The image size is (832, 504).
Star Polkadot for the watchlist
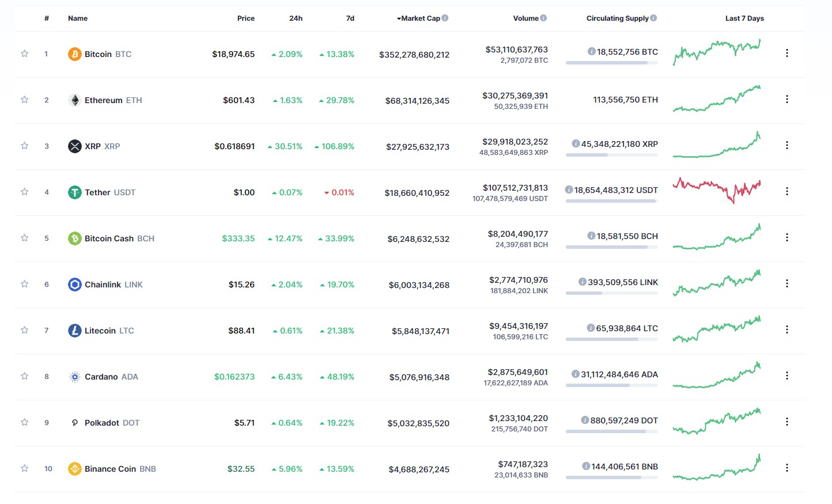click(25, 422)
